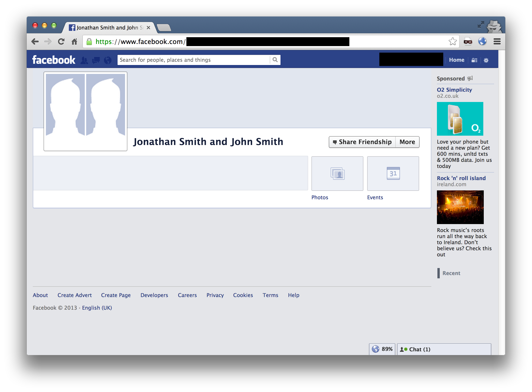Open account settings gear dropdown
The width and height of the screenshot is (532, 392).
click(486, 60)
